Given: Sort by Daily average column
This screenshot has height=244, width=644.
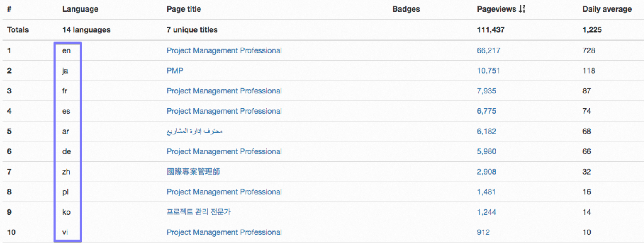Looking at the screenshot, I should coord(607,9).
